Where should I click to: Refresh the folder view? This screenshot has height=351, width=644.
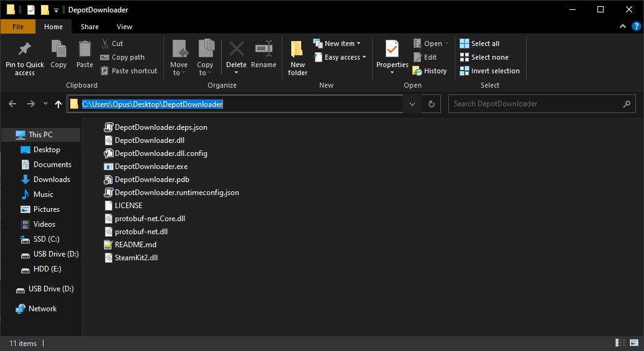(431, 104)
